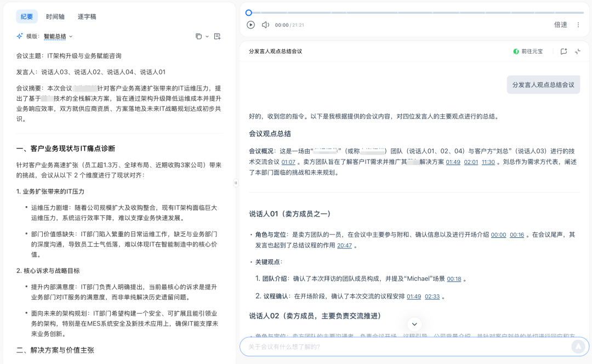592x364 pixels.
Task: Expand the copy options dropdown arrow
Action: pos(207,37)
